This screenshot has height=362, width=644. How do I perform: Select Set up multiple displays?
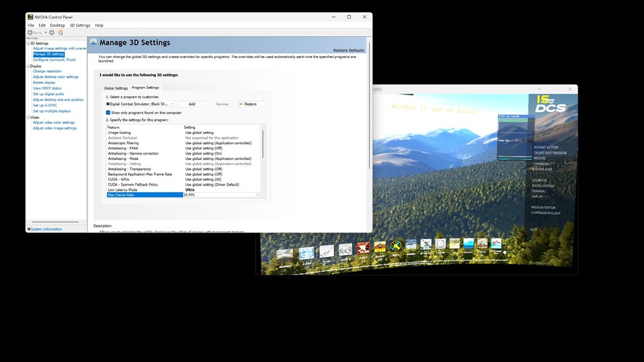click(52, 111)
